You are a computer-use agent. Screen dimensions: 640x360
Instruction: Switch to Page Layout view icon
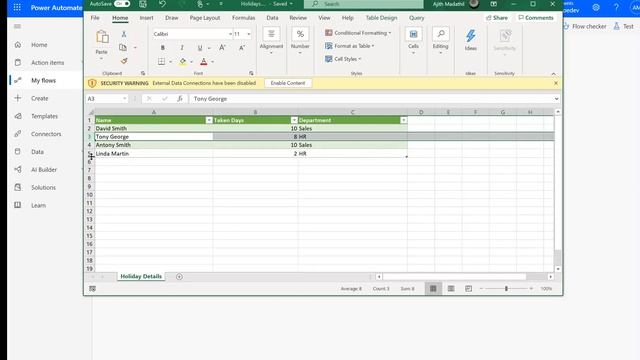[x=451, y=289]
